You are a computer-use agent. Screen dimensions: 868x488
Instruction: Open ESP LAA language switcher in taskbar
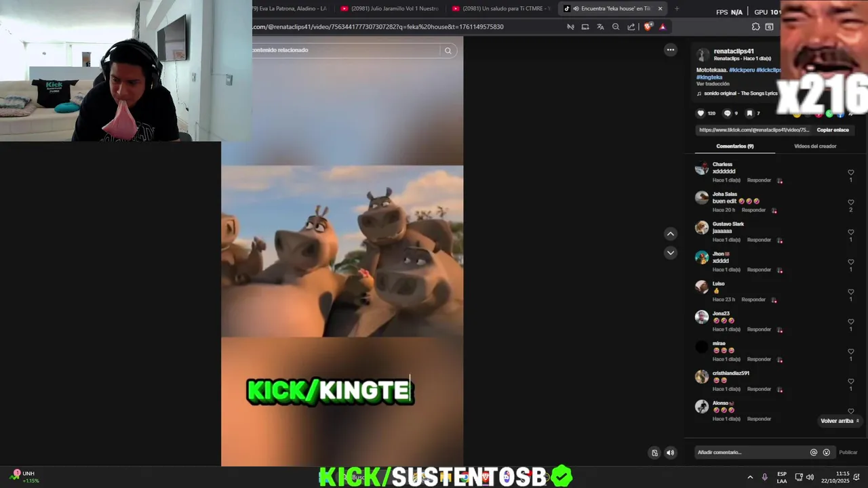[782, 477]
